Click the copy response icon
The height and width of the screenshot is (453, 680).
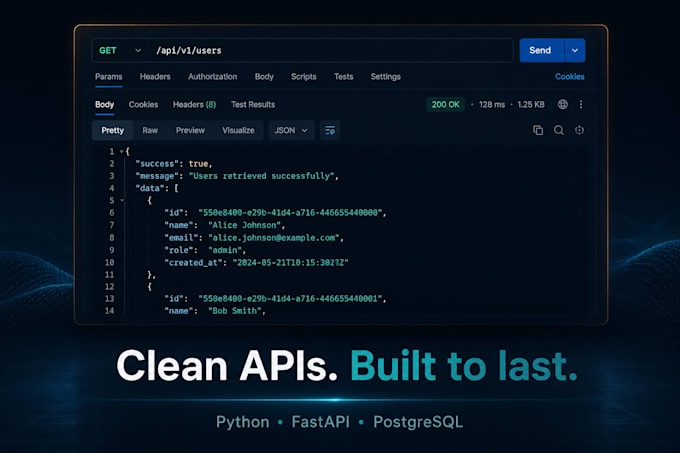[538, 130]
